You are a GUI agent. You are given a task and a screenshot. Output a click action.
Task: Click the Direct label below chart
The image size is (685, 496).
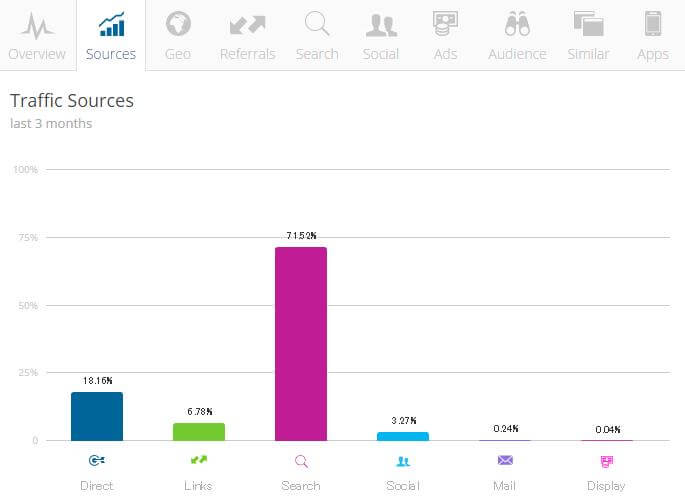(x=97, y=486)
